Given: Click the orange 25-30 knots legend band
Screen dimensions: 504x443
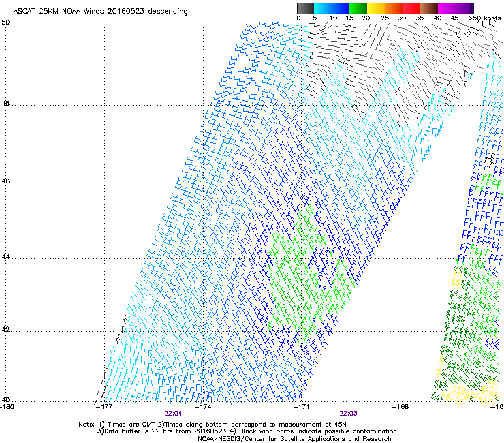Looking at the screenshot, I should (394, 8).
